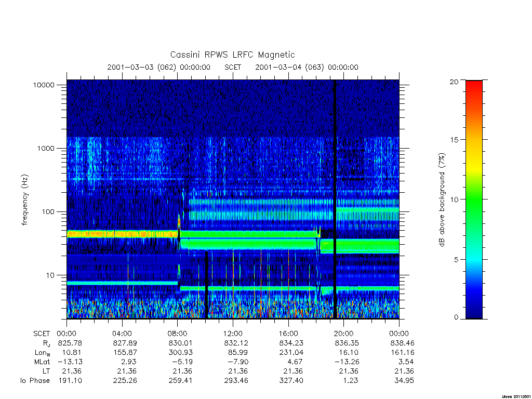Click the MLat value -13.13
This screenshot has width=532, height=399.
pos(70,362)
